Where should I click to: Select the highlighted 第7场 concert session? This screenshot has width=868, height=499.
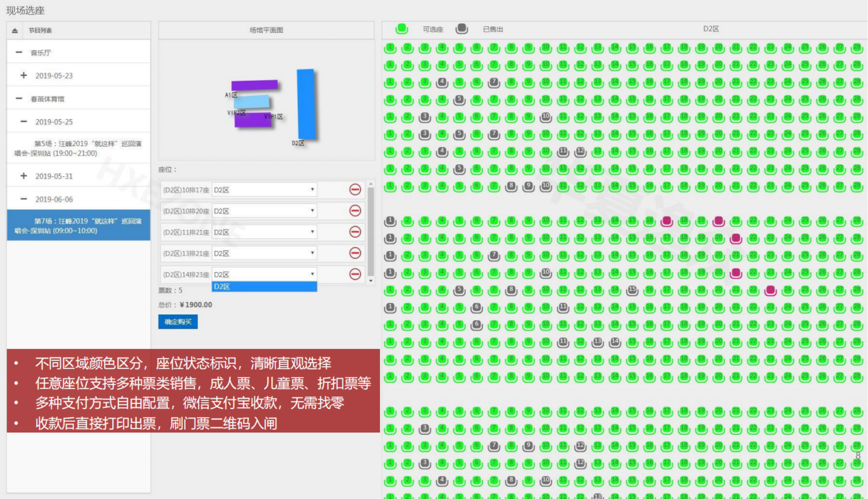click(x=78, y=226)
